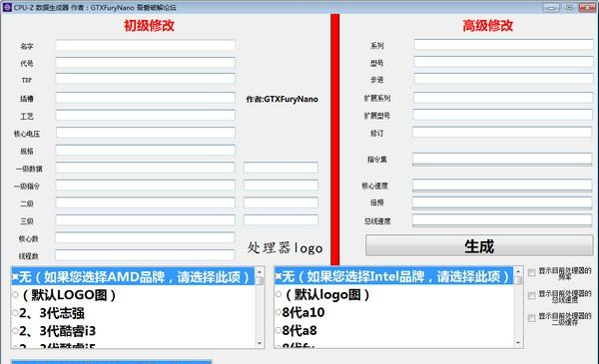Choose the 2、3代志强 logo option
Image resolution: width=599 pixels, height=364 pixels.
[x=49, y=313]
